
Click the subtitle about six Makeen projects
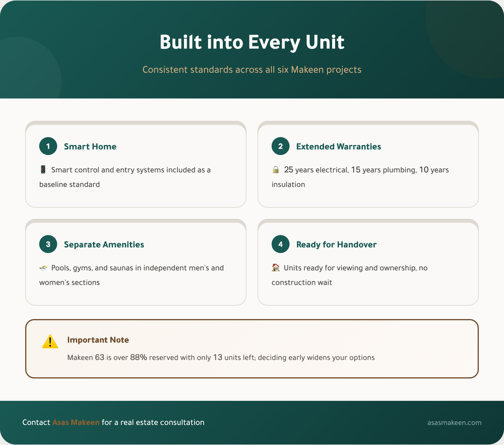pos(252,70)
